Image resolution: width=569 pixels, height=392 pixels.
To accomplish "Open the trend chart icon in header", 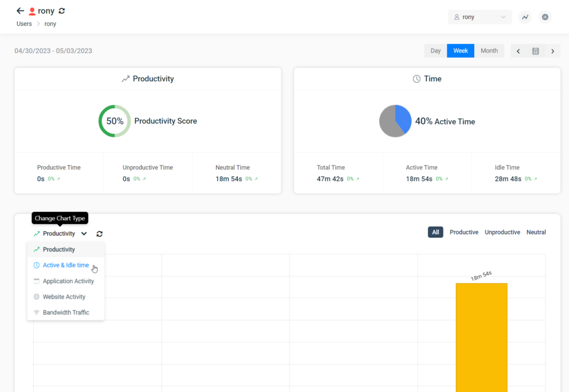I will click(525, 17).
